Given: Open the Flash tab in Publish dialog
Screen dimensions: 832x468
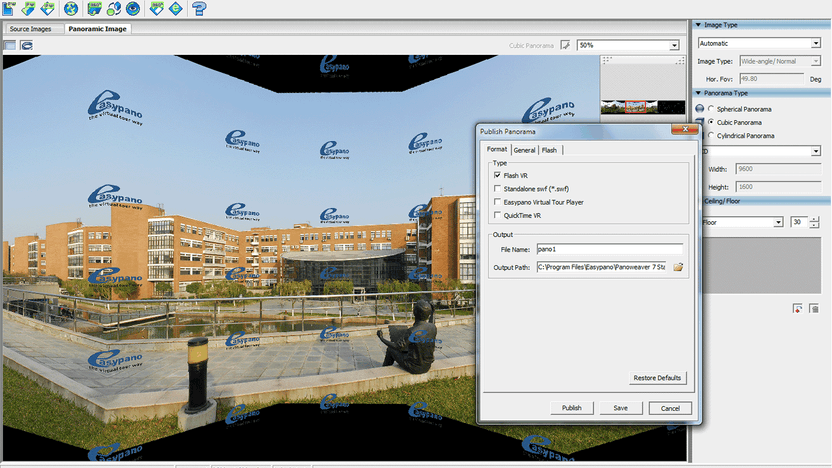Looking at the screenshot, I should (549, 150).
